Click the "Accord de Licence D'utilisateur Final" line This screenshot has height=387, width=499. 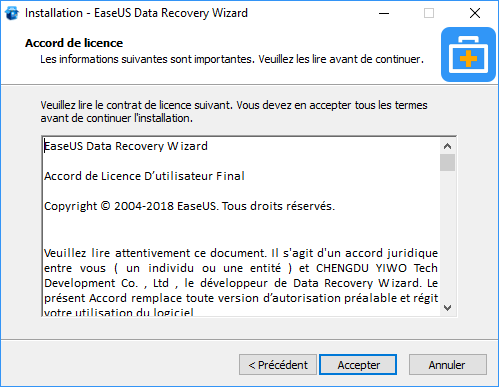144,176
